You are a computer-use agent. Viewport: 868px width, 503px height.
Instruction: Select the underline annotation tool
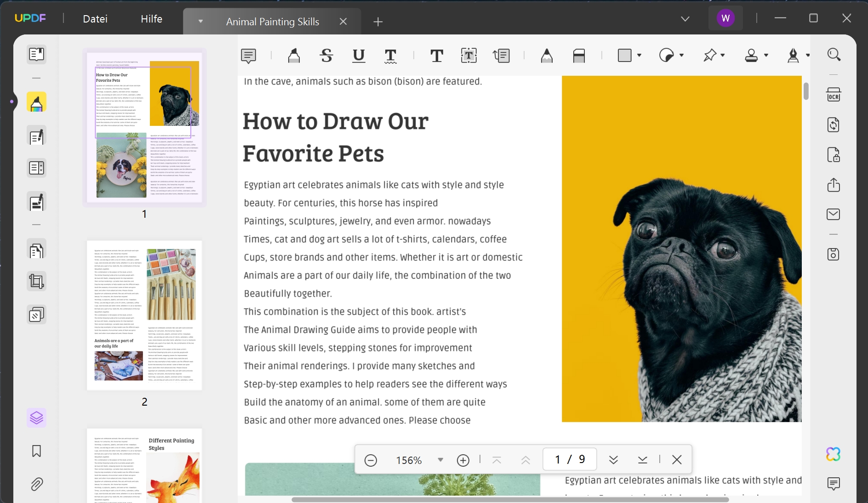pyautogui.click(x=359, y=56)
